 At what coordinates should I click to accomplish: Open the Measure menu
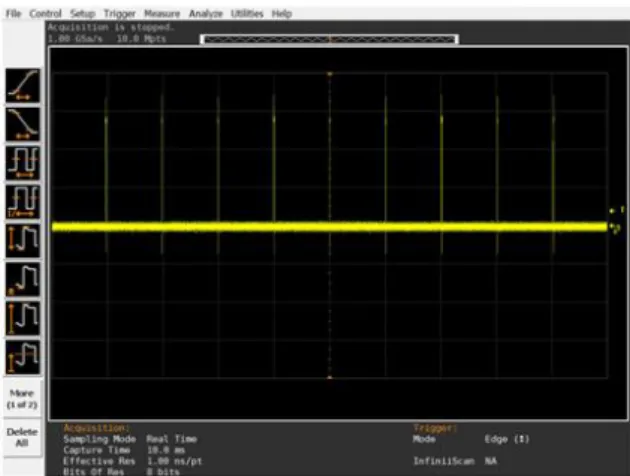tap(162, 14)
